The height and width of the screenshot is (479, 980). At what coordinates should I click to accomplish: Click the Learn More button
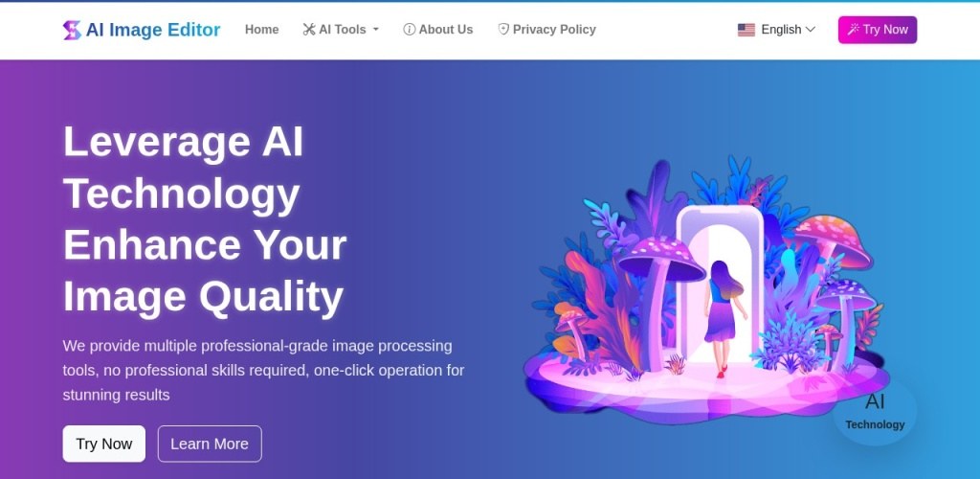pos(210,444)
